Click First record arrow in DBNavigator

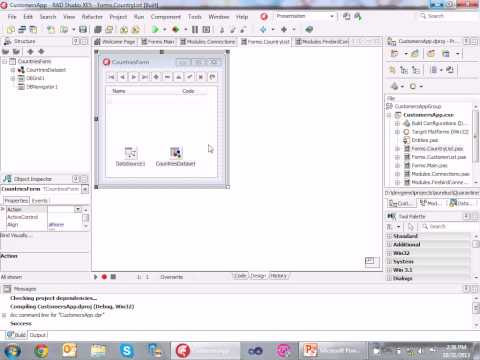coord(111,77)
